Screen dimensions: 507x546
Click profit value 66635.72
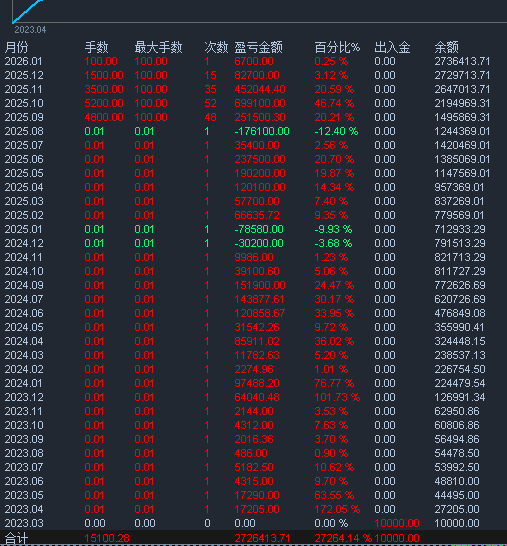click(257, 215)
